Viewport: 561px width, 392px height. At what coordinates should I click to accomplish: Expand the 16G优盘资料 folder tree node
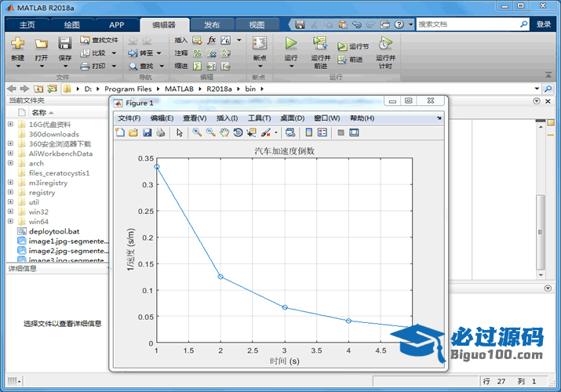10,124
